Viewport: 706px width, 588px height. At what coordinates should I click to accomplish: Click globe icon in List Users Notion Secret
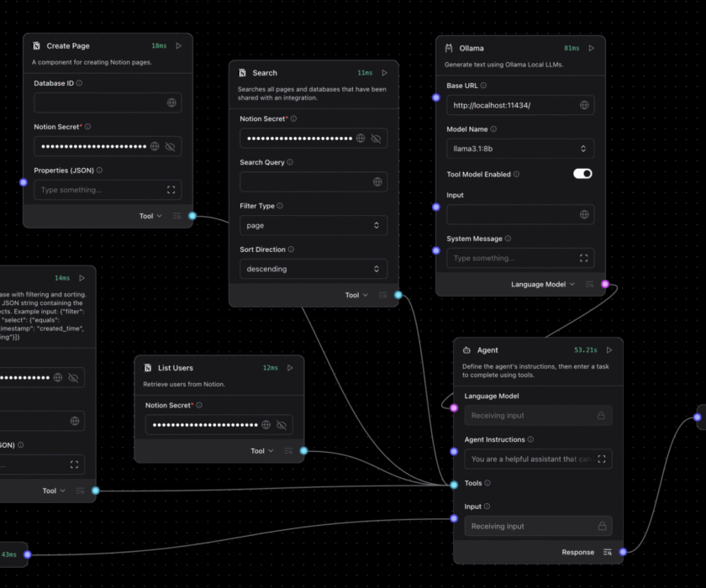coord(266,425)
